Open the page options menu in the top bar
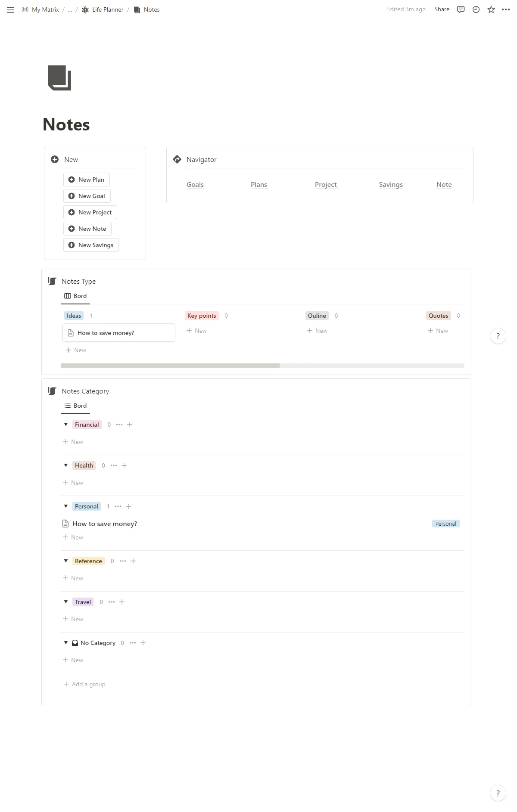 (506, 9)
